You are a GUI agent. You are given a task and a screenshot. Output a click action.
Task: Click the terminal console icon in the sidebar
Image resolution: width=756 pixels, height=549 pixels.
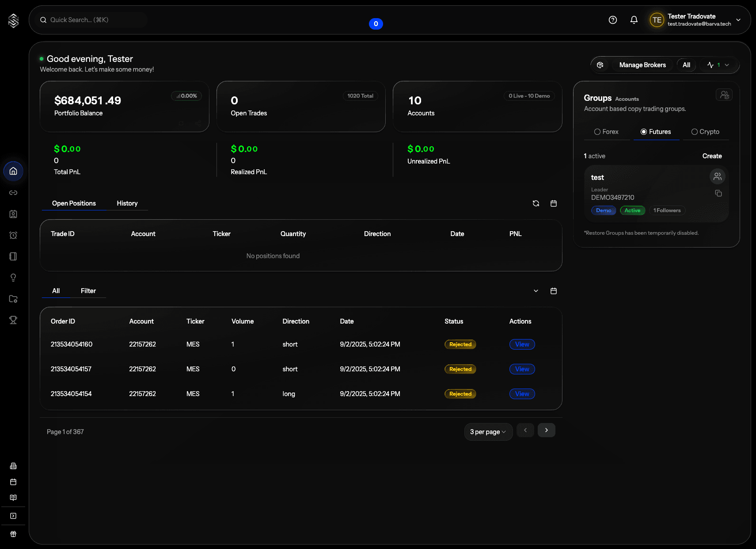click(x=13, y=515)
